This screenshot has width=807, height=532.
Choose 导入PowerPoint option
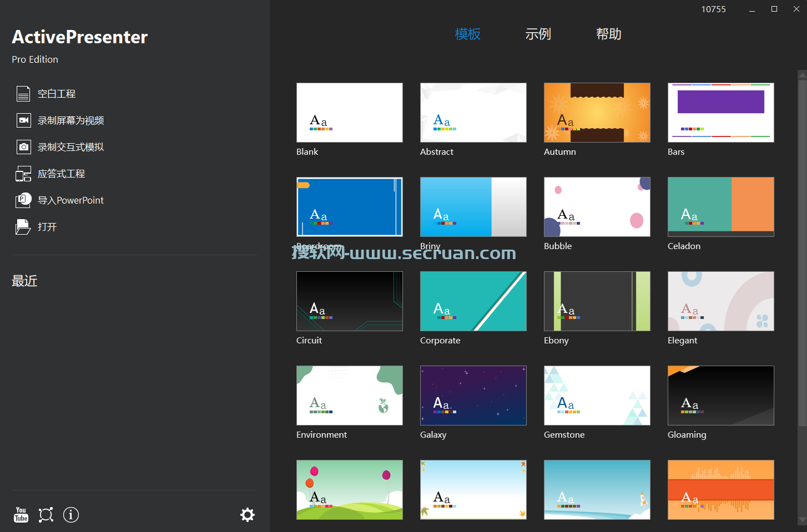tap(70, 200)
